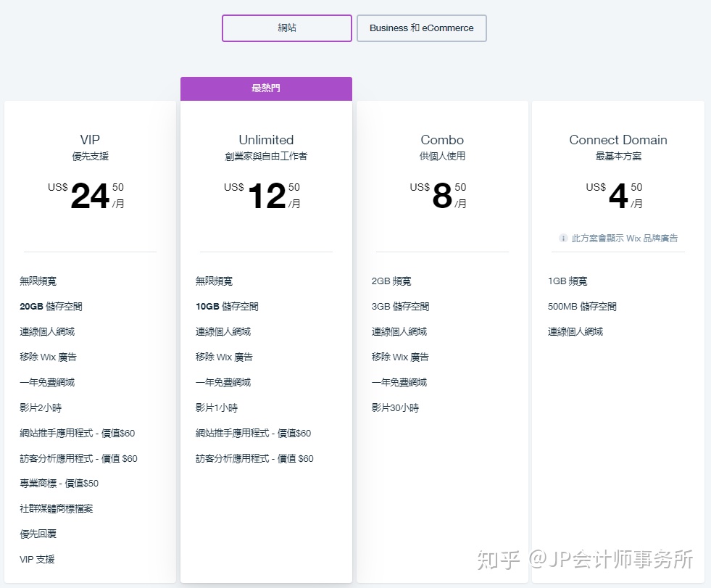
Task: Click 一年免費網域 in VIP plan
Action: coord(47,383)
